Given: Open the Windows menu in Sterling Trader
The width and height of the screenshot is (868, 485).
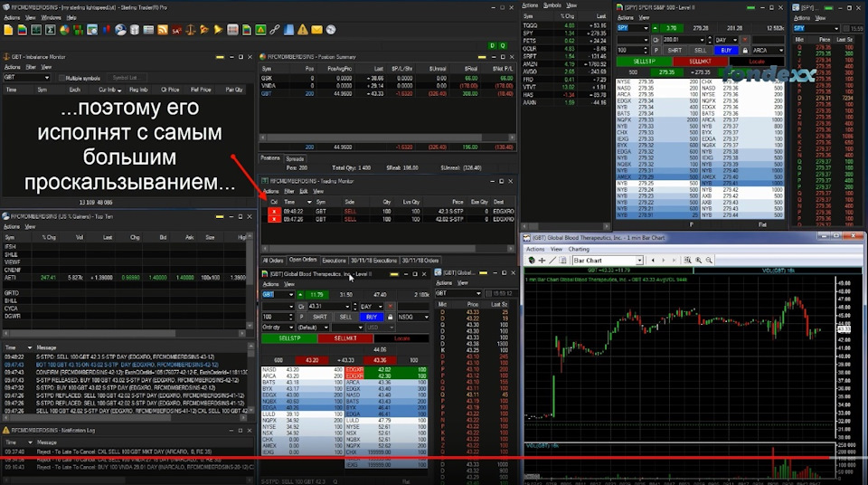Looking at the screenshot, I should [52, 18].
